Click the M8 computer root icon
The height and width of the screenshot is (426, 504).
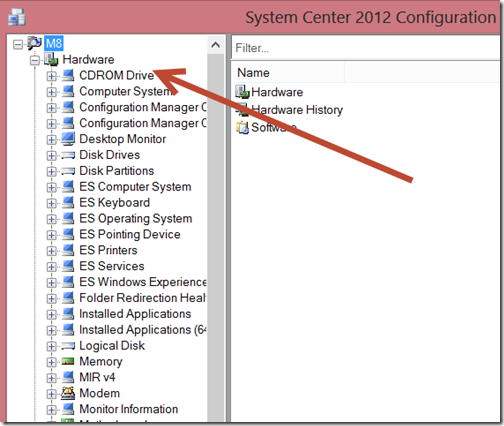pyautogui.click(x=35, y=43)
